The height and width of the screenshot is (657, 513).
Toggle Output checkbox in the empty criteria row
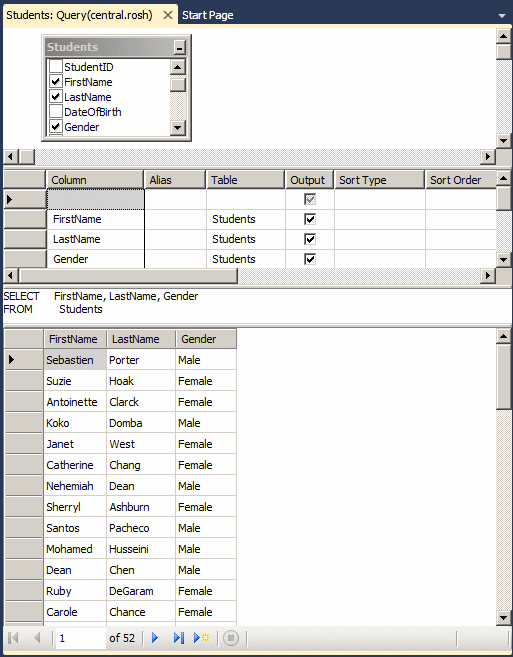tap(310, 199)
